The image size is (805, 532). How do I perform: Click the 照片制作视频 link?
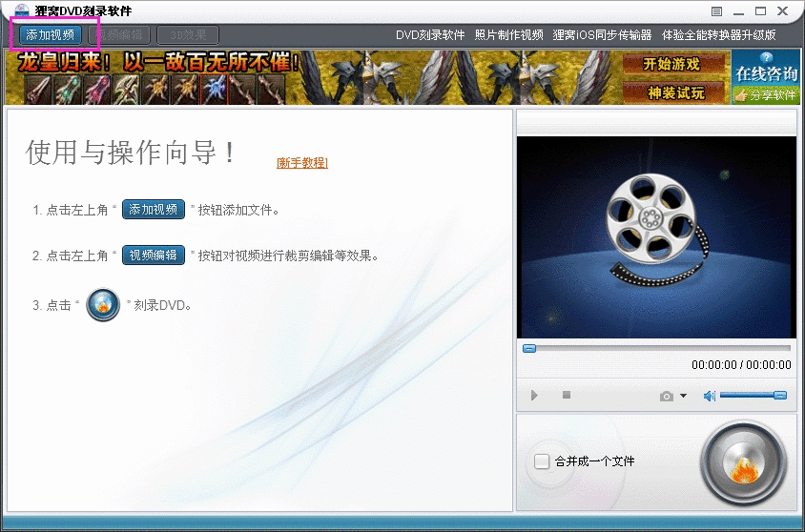click(x=508, y=35)
